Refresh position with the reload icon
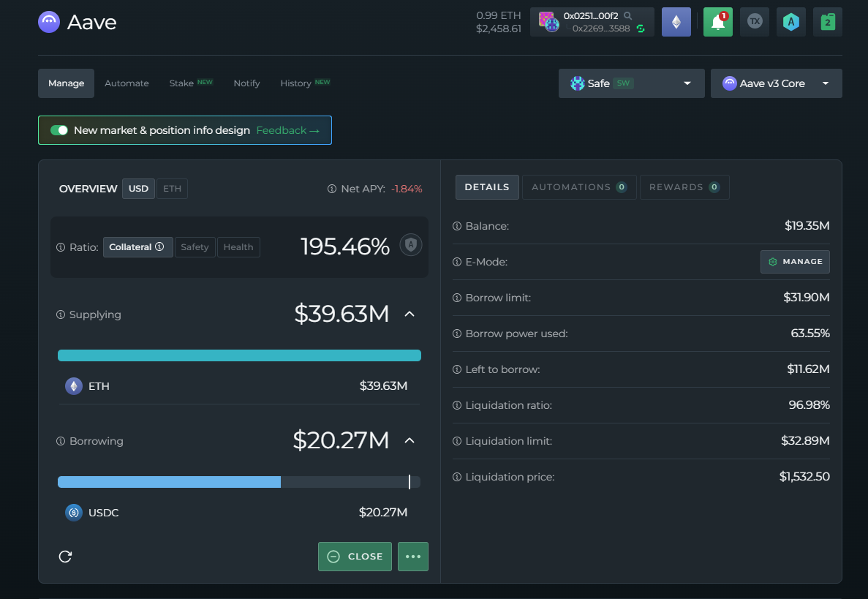This screenshot has height=599, width=868. (x=65, y=557)
